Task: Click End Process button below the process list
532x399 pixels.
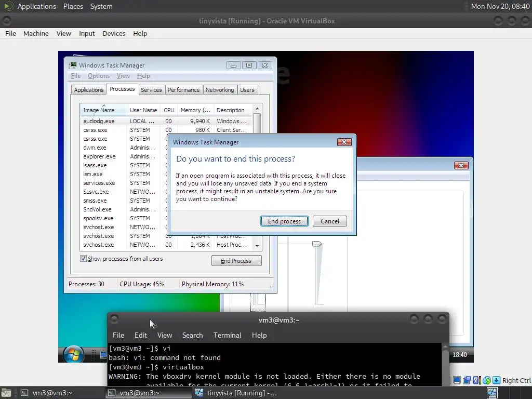Action: [x=236, y=261]
